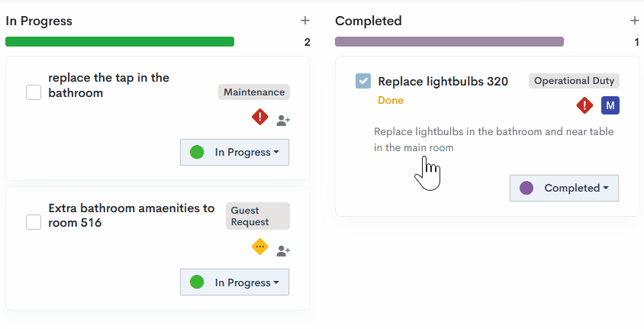644x329 pixels.
Task: Uncheck the Replace lightbulbs 320 checkbox
Action: (363, 81)
